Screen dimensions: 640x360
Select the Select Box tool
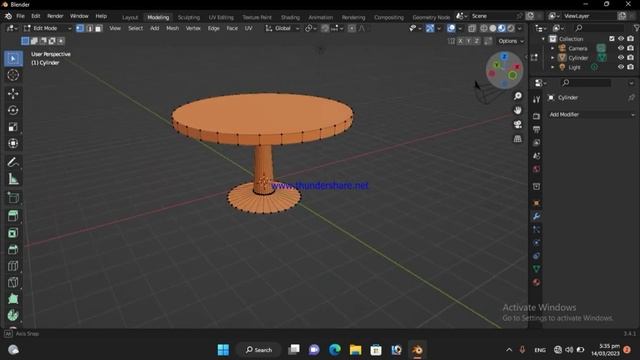13,59
